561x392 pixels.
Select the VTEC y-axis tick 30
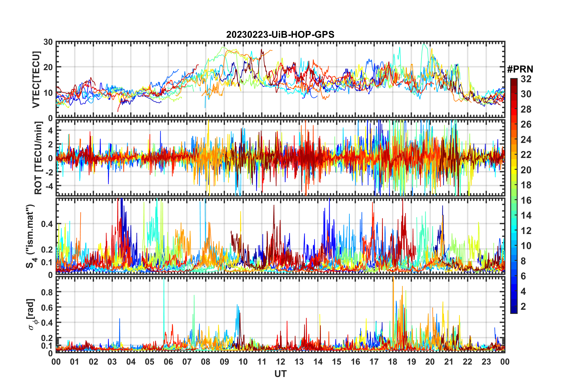48,42
